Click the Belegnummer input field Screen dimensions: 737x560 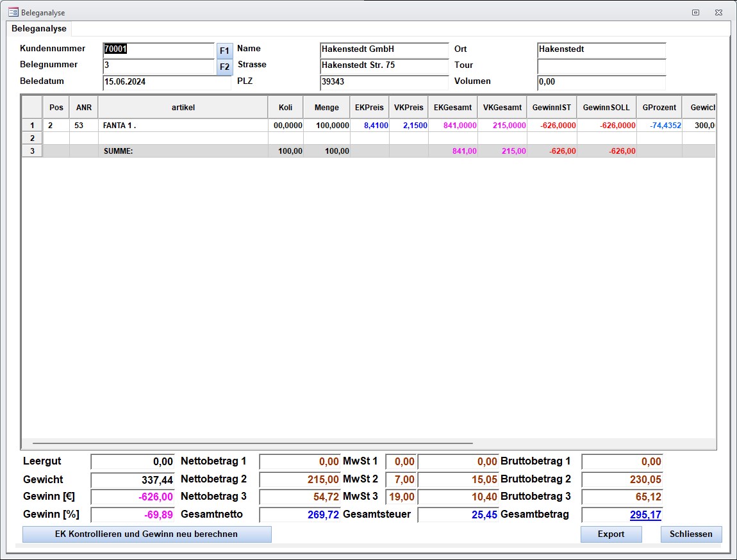pyautogui.click(x=158, y=65)
